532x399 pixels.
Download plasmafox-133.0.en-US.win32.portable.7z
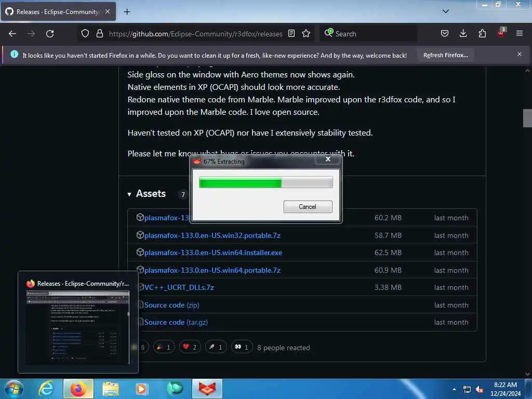coord(212,235)
